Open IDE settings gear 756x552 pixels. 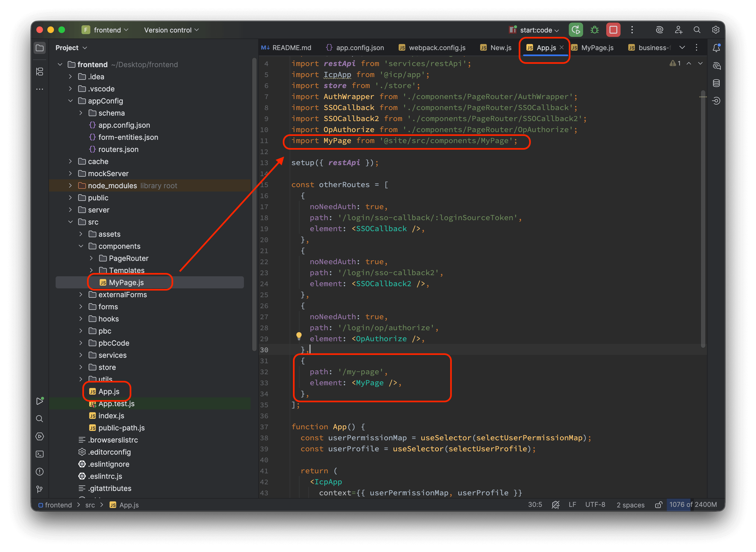coord(716,30)
